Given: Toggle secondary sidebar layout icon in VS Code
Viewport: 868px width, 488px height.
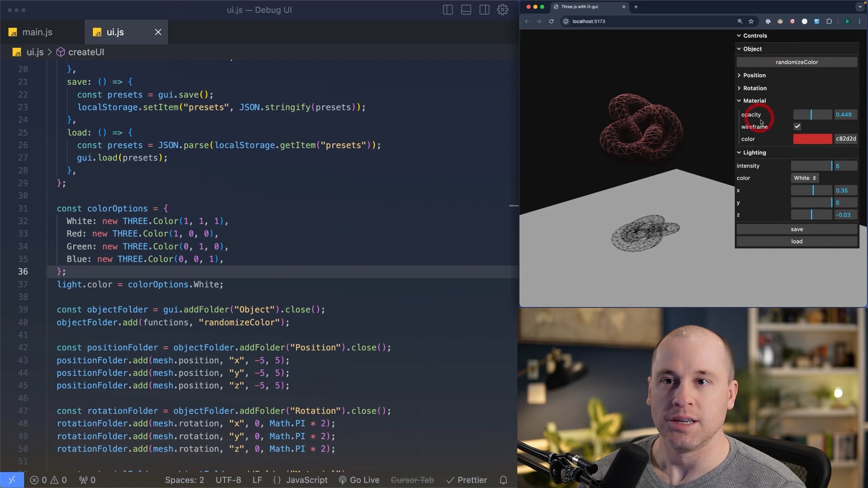Looking at the screenshot, I should pos(484,10).
